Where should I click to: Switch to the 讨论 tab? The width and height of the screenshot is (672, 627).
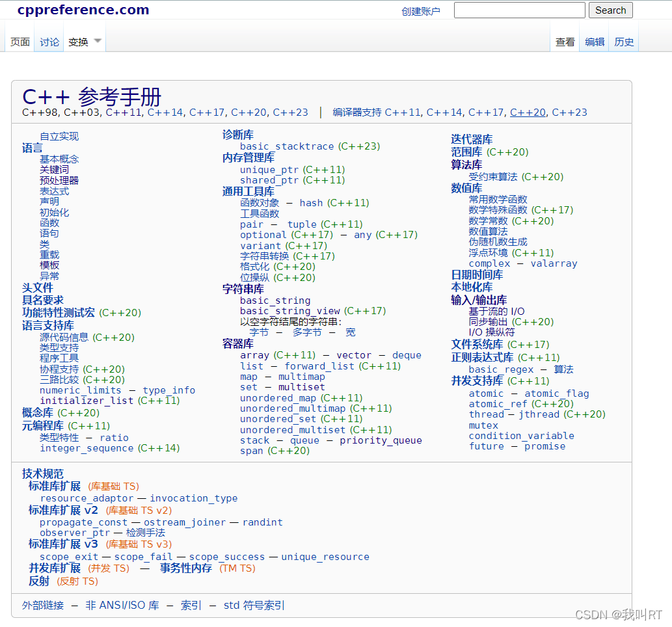click(49, 41)
